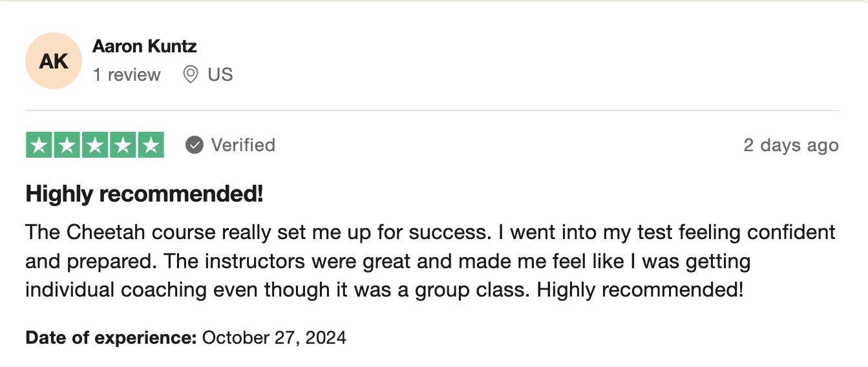Click the location pin icon
The height and width of the screenshot is (367, 868).
tap(190, 75)
